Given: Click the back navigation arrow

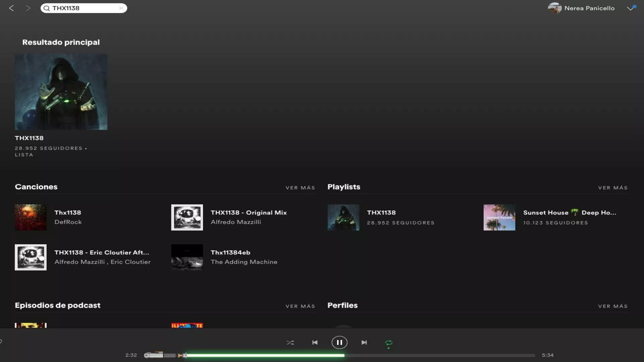Looking at the screenshot, I should pyautogui.click(x=11, y=8).
